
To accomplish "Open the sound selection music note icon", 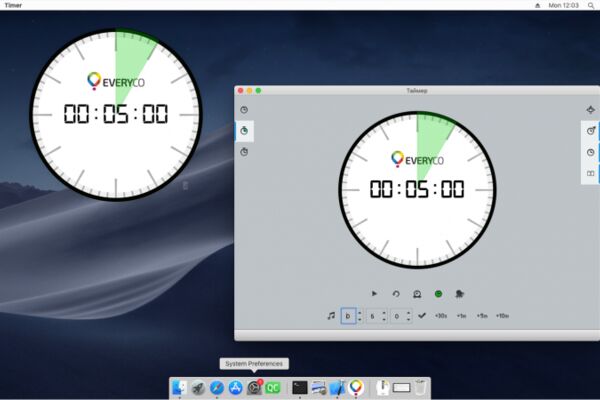I will tap(331, 316).
